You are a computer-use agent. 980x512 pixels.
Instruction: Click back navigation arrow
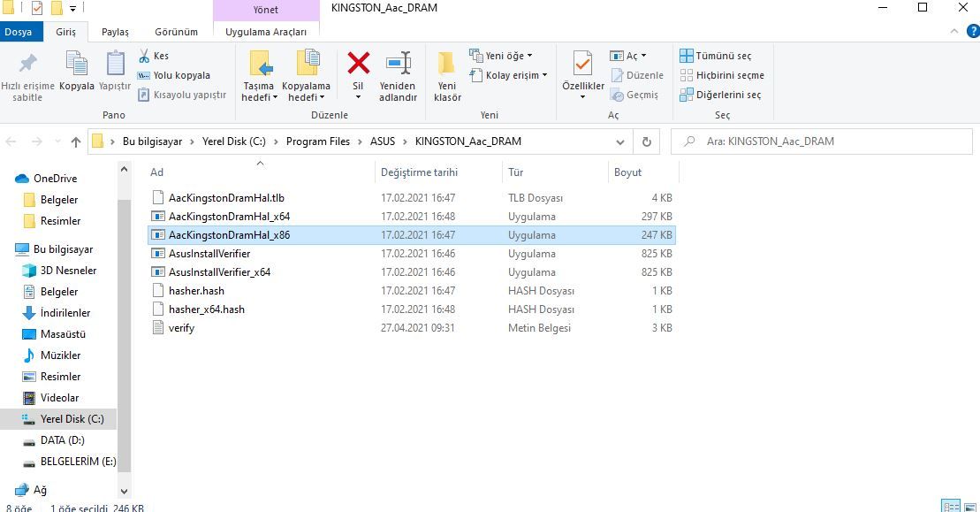click(11, 141)
